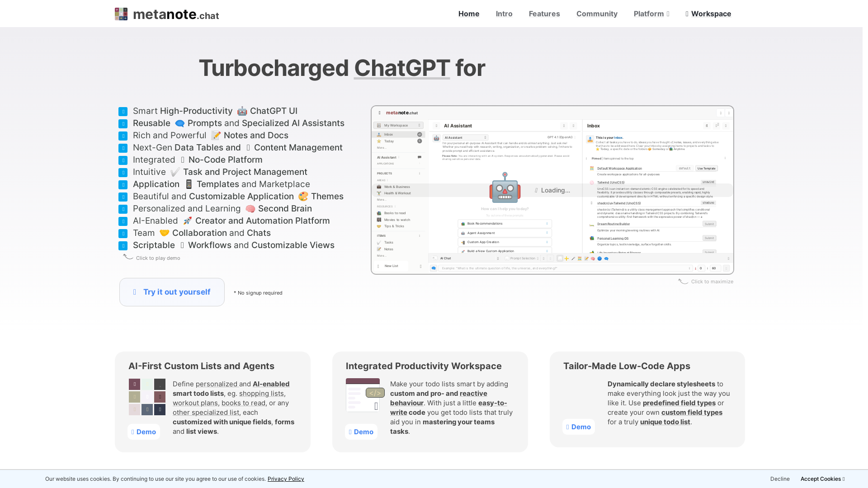Click the demo chat example question input field
Image resolution: width=868 pixels, height=488 pixels.
point(565,268)
